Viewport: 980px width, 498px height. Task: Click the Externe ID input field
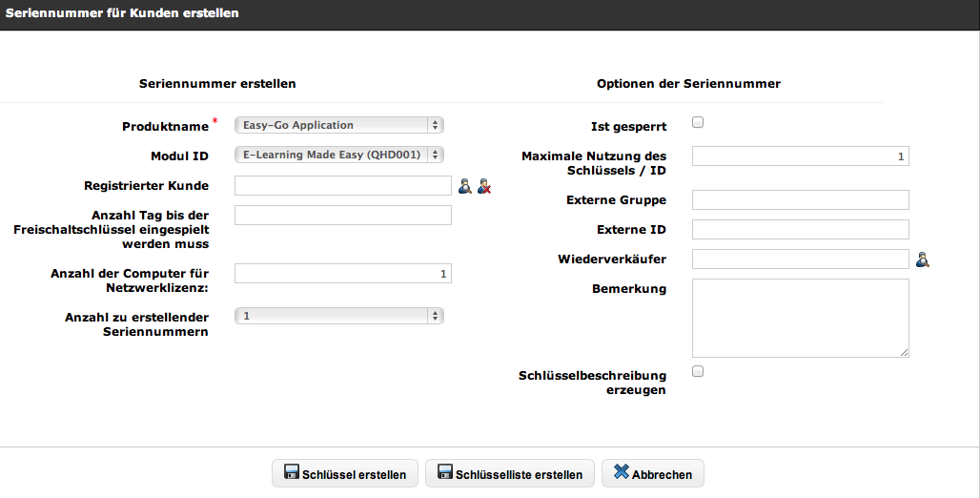coord(800,230)
